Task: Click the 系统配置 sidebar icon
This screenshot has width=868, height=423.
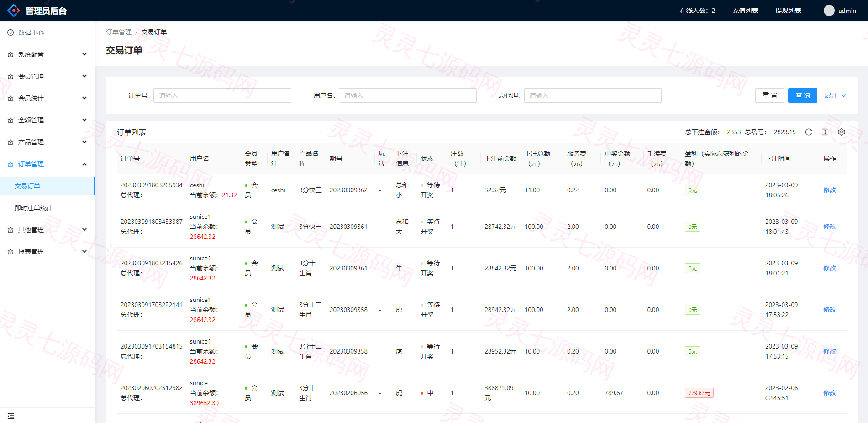Action: click(x=11, y=54)
